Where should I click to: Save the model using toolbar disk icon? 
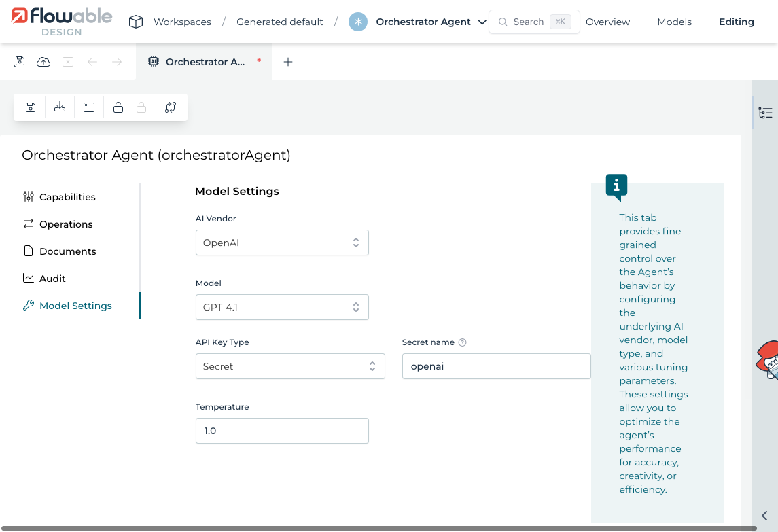coord(31,107)
